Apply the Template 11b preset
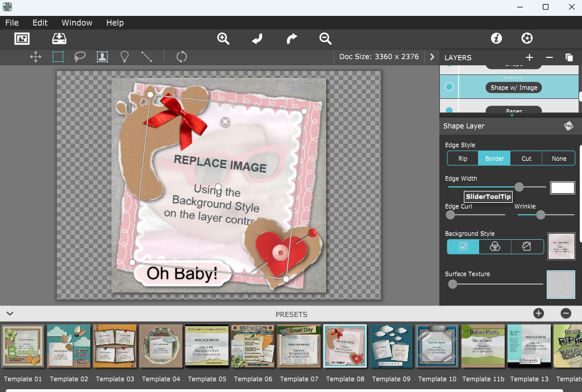 (483, 347)
